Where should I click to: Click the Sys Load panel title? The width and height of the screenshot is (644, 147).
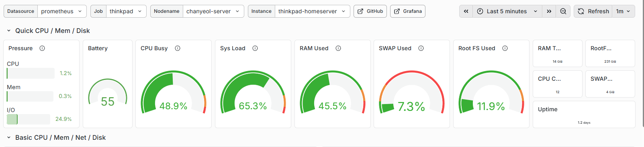[233, 48]
